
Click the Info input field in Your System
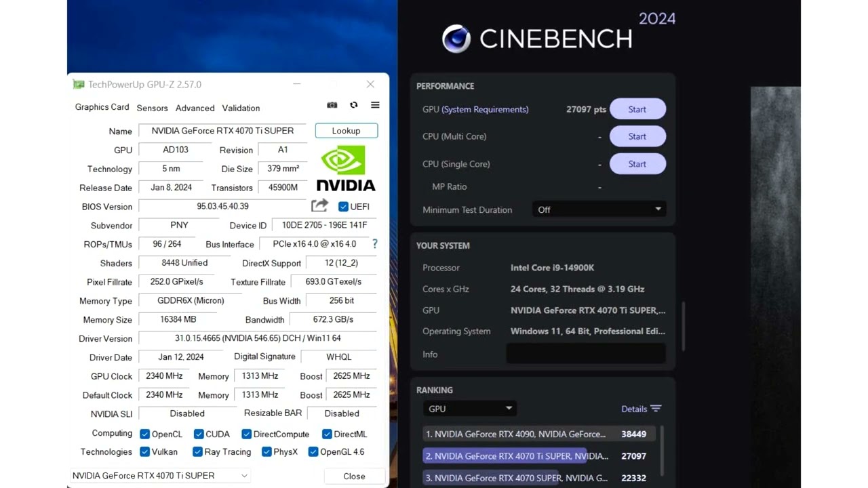click(x=586, y=354)
